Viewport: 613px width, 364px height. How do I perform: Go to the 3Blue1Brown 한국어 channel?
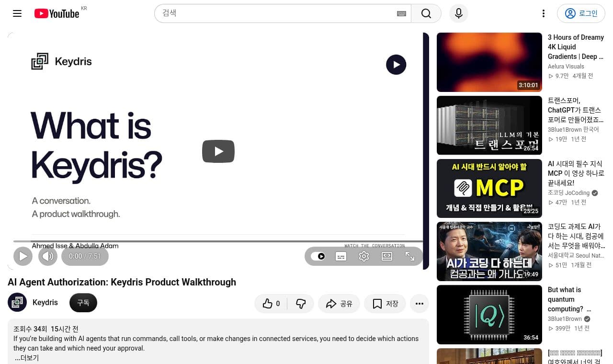pyautogui.click(x=573, y=130)
